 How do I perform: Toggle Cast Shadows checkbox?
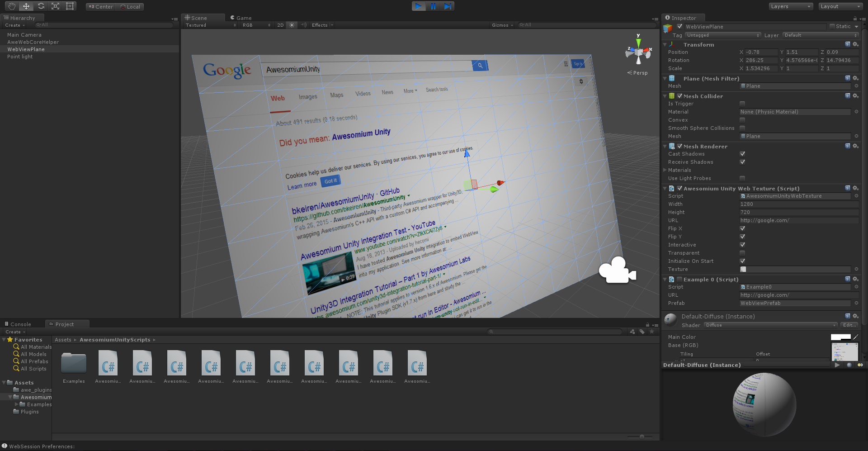pyautogui.click(x=742, y=154)
